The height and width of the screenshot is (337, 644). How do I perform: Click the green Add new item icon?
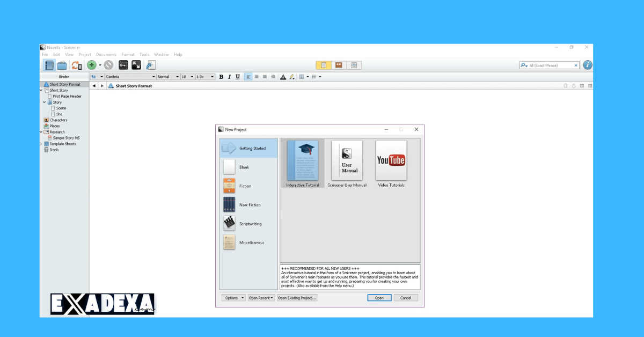point(91,64)
